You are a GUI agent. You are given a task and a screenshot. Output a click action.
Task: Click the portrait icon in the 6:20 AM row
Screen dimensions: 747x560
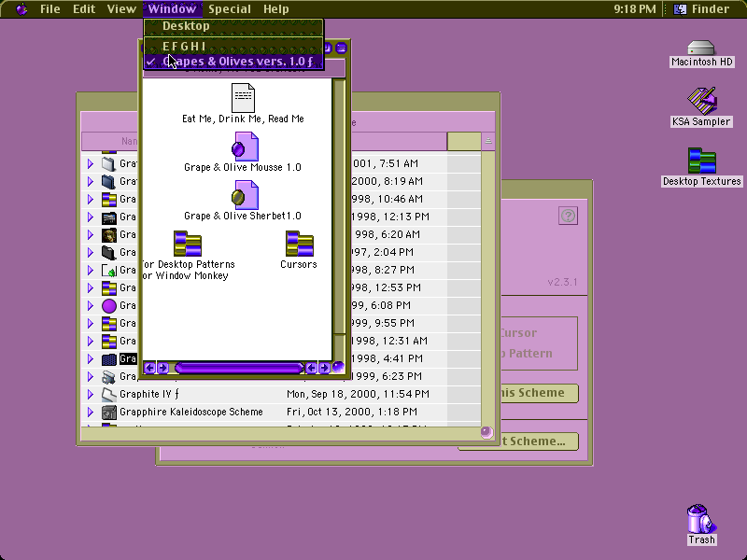coord(109,235)
